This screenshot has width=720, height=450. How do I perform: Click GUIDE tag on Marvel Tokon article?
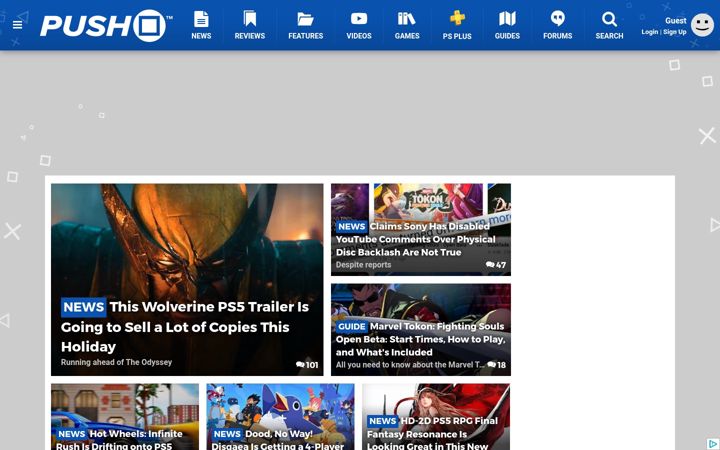pyautogui.click(x=352, y=326)
